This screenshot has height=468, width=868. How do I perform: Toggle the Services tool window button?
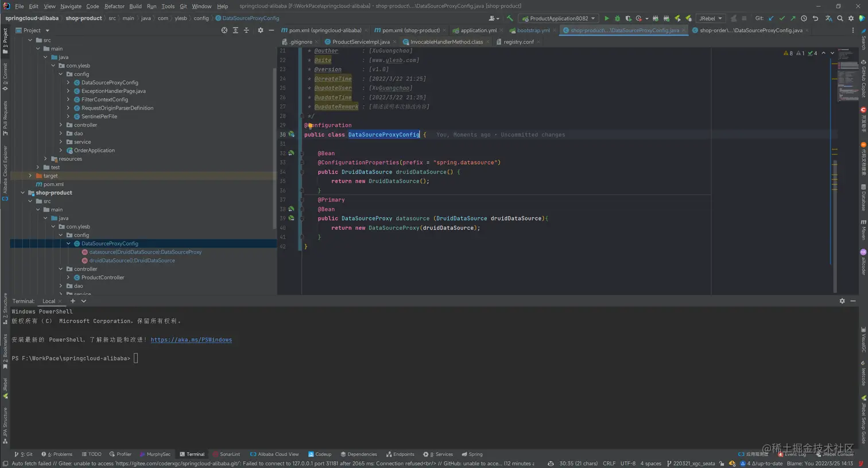439,454
